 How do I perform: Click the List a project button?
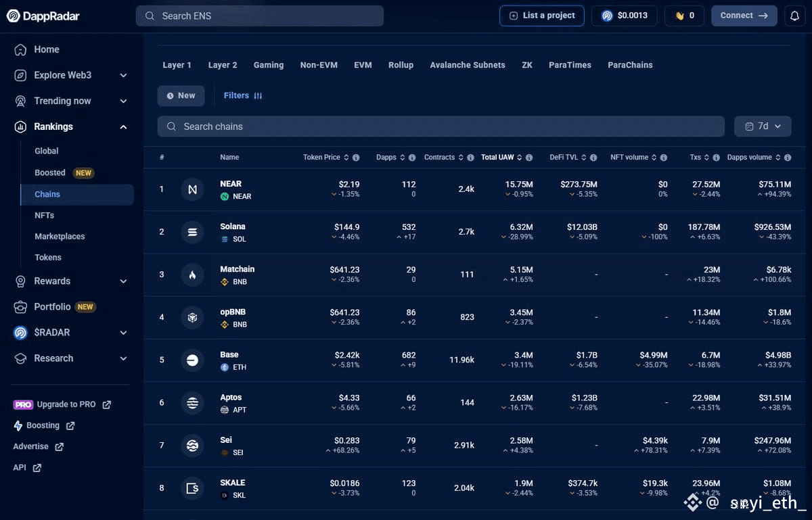click(x=542, y=16)
